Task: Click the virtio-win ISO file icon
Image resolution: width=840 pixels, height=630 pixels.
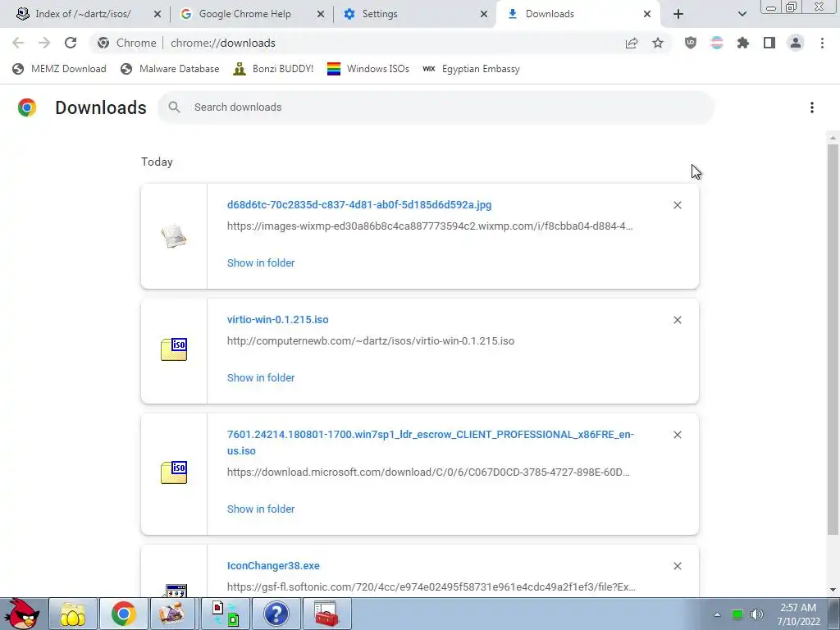Action: pos(174,349)
